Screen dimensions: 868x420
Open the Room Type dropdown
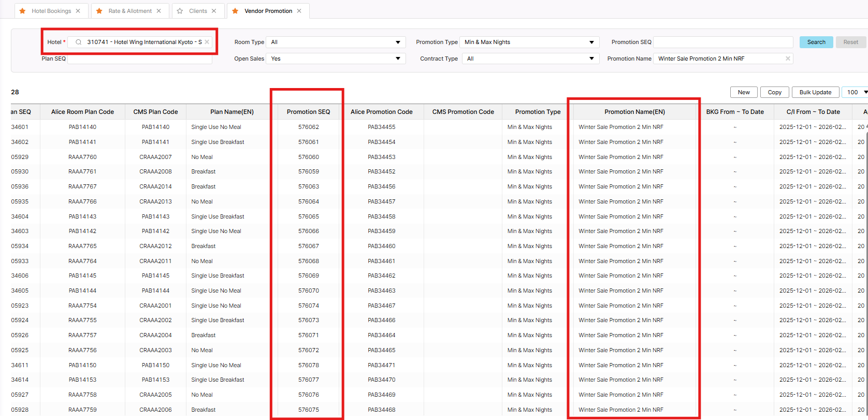(398, 42)
